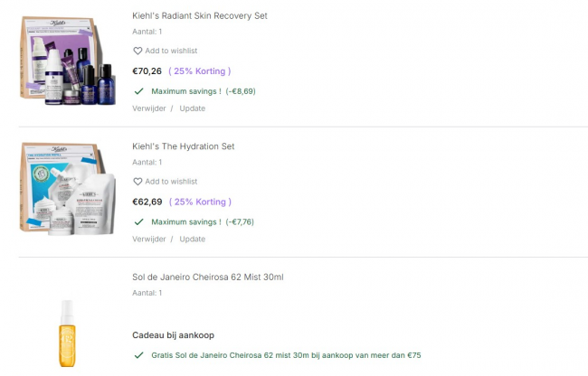Viewport: 588px width, 376px height.
Task: Click Add to wishlist text under Radiant Set
Action: (x=171, y=52)
